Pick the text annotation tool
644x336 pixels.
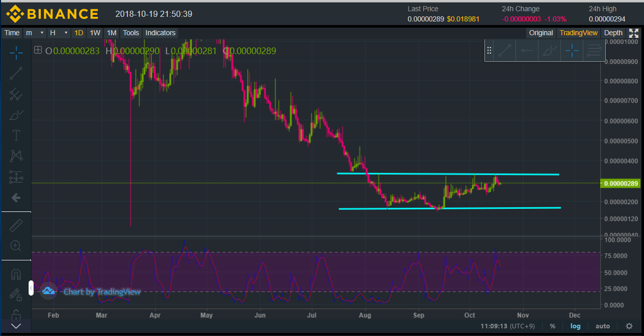tap(16, 135)
